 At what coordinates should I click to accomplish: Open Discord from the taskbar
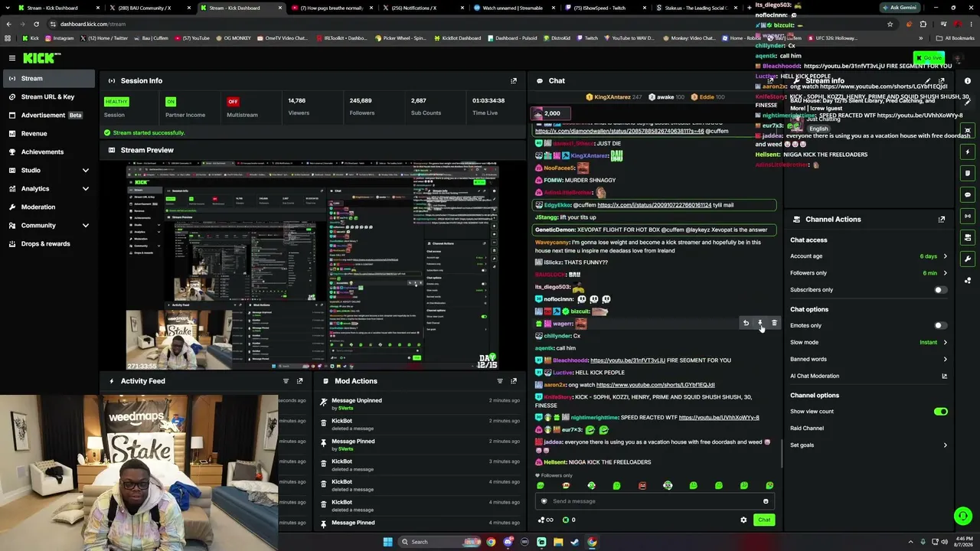pos(508,542)
